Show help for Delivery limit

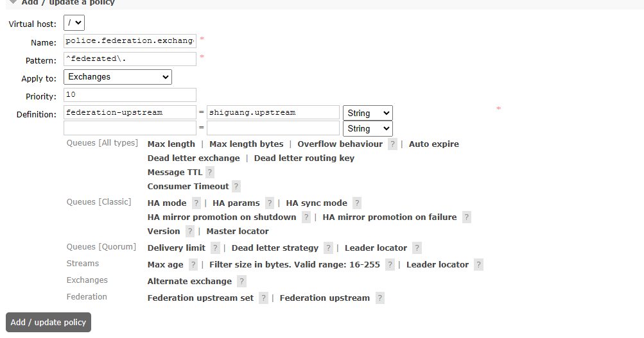pyautogui.click(x=215, y=248)
